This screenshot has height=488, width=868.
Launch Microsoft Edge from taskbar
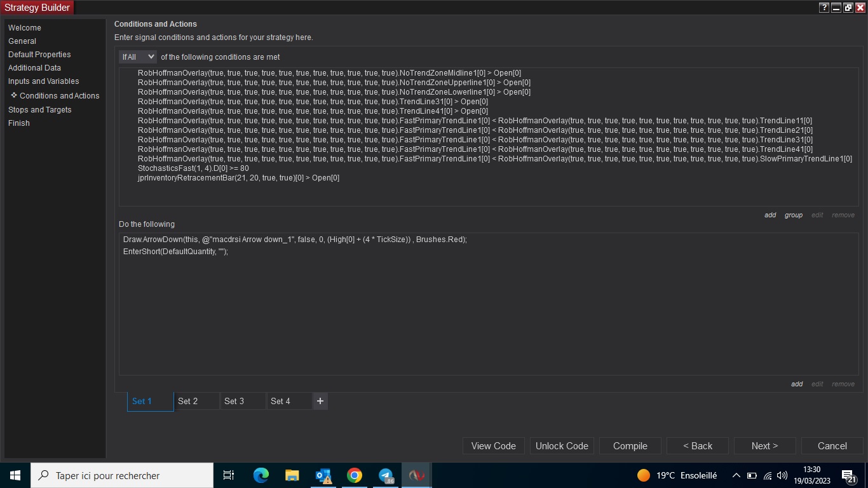point(261,475)
